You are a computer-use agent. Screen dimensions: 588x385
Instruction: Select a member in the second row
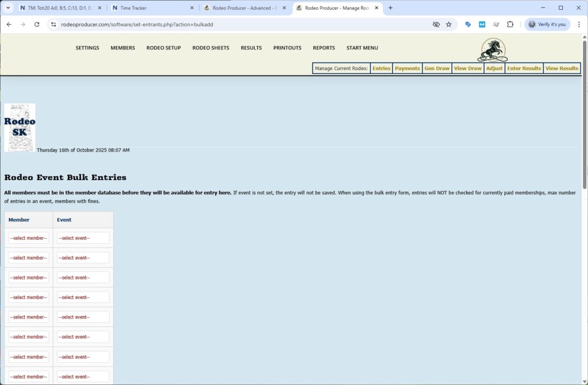[28, 257]
